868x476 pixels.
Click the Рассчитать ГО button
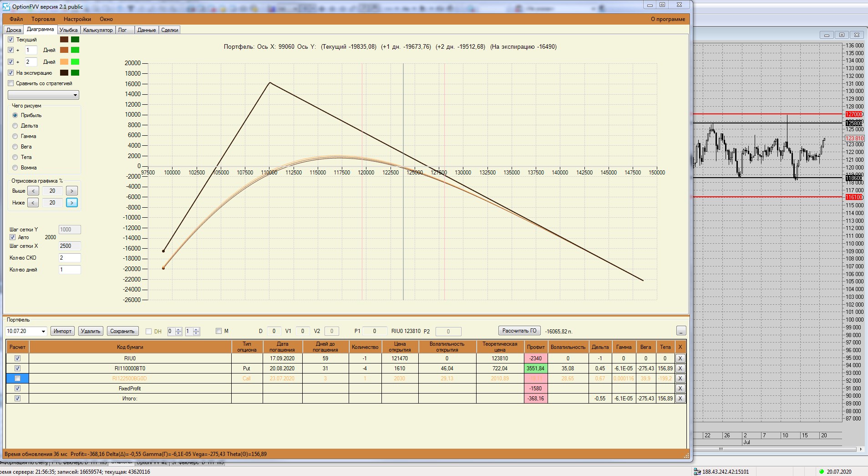click(x=519, y=331)
